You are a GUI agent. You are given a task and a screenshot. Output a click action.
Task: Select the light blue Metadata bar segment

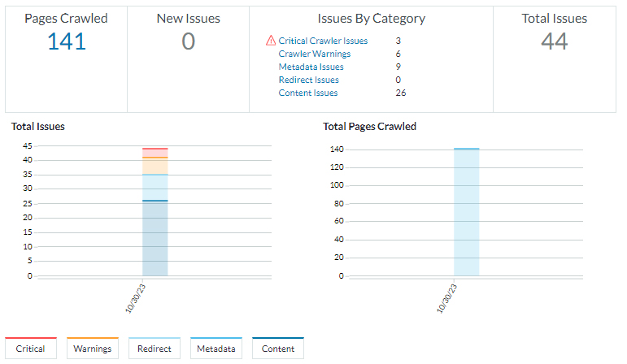click(155, 187)
